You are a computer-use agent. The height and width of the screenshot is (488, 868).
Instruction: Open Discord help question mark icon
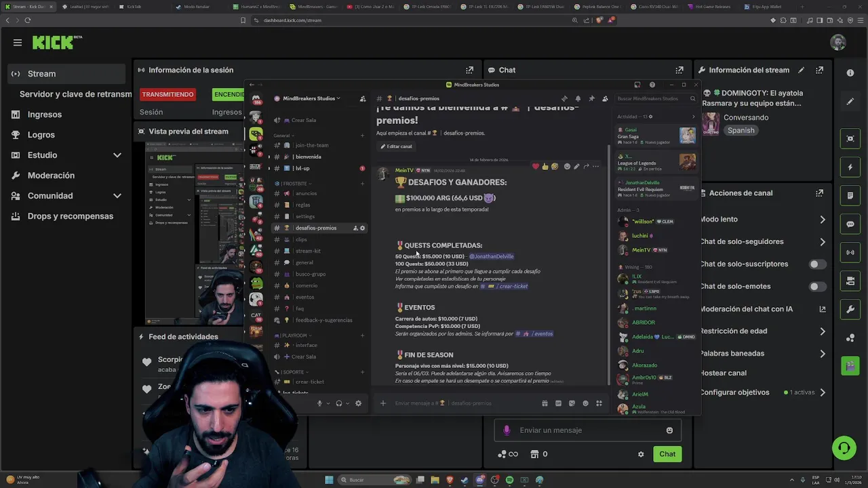652,85
